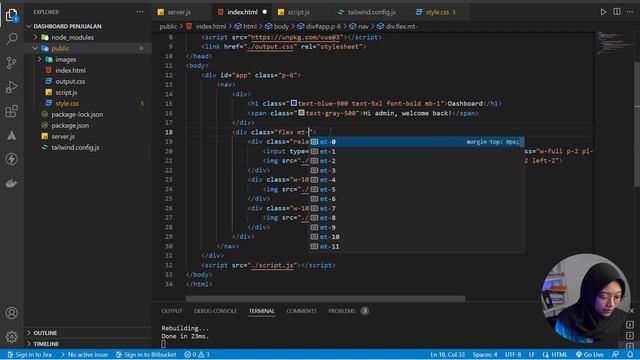Viewport: 640px width, 360px height.
Task: Open editor more actions menu
Action: pos(630,12)
